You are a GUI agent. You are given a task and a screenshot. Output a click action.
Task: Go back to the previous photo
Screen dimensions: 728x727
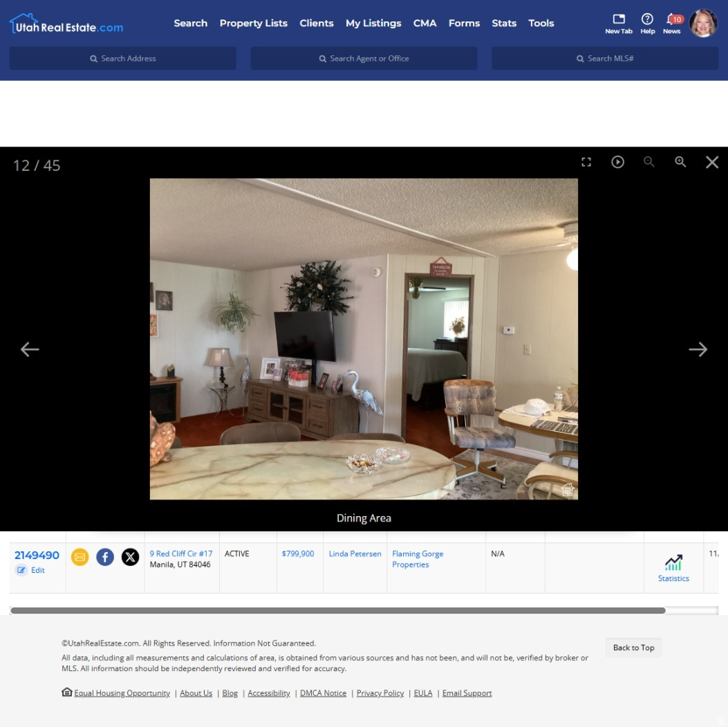[30, 349]
